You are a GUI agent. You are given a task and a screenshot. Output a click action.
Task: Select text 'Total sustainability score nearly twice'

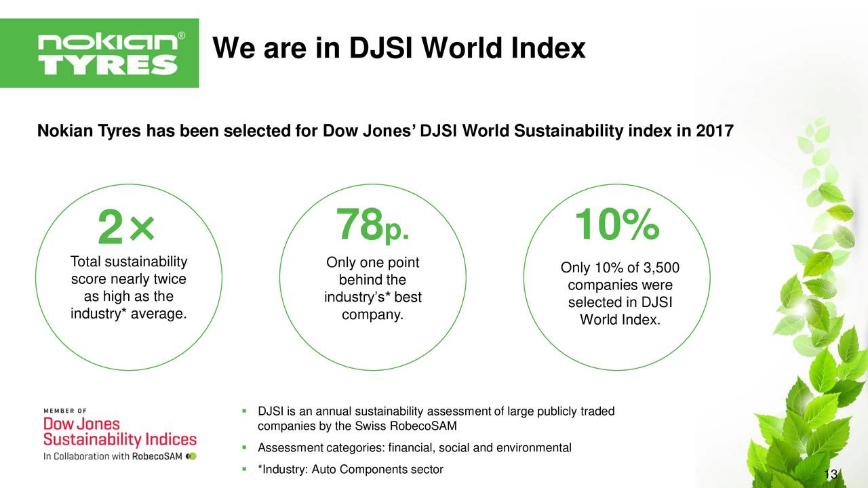pyautogui.click(x=129, y=270)
